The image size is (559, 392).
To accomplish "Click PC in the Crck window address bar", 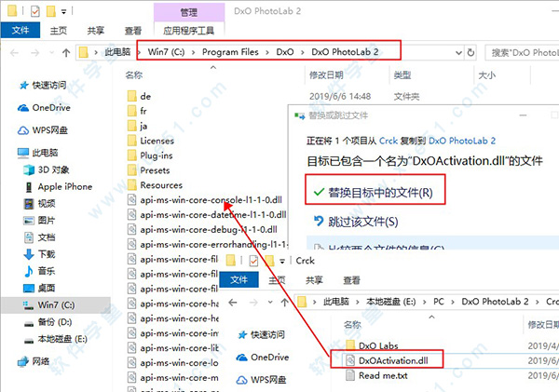I will [x=439, y=302].
